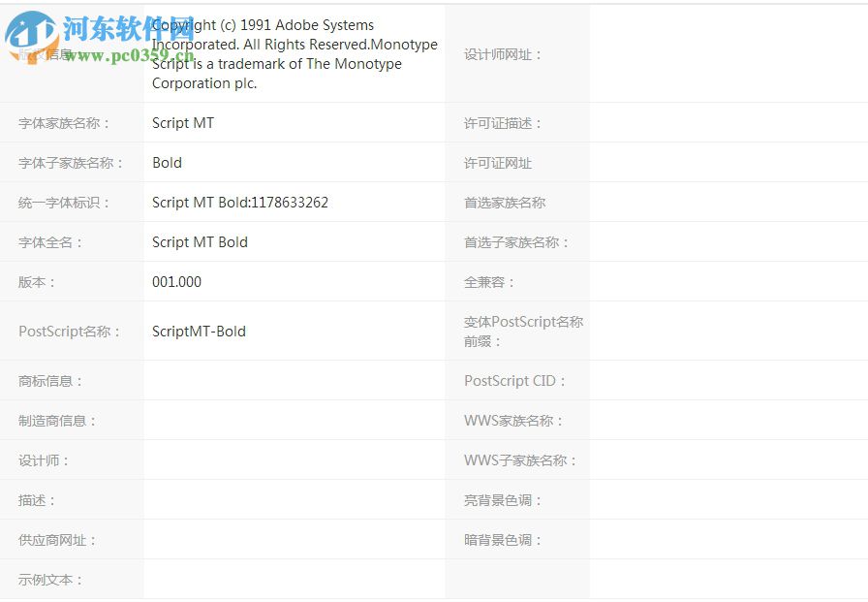
Task: Click the '变体PostScript名称前缀：' label
Action: click(x=524, y=332)
